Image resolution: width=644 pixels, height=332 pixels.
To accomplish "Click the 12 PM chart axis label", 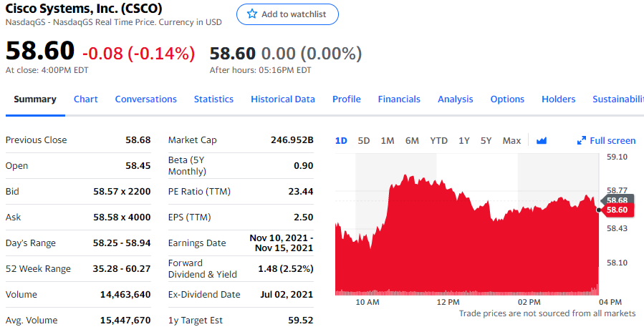I will click(x=448, y=303).
